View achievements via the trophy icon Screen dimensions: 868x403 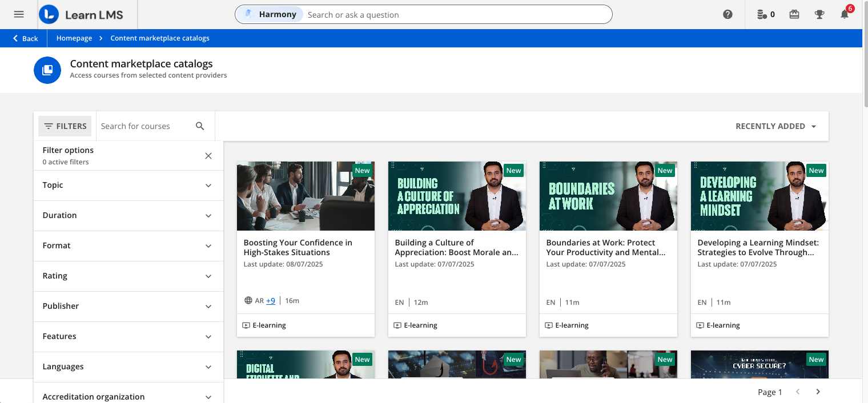click(819, 14)
